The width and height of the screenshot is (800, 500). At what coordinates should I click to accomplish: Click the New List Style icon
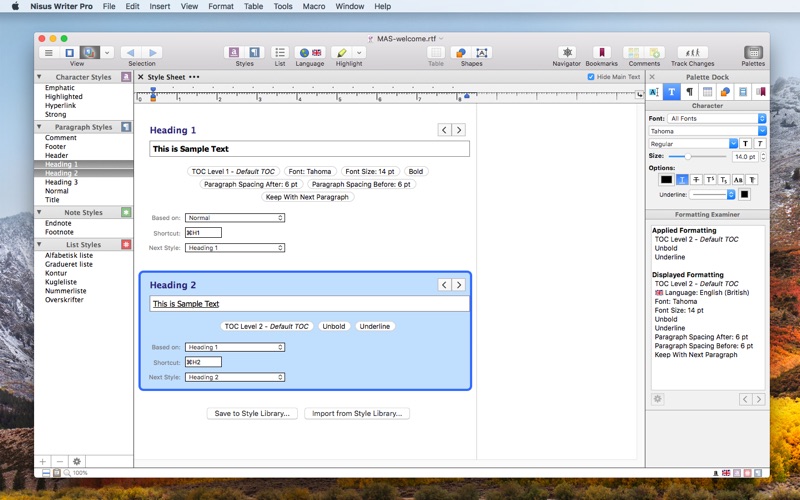pos(126,244)
